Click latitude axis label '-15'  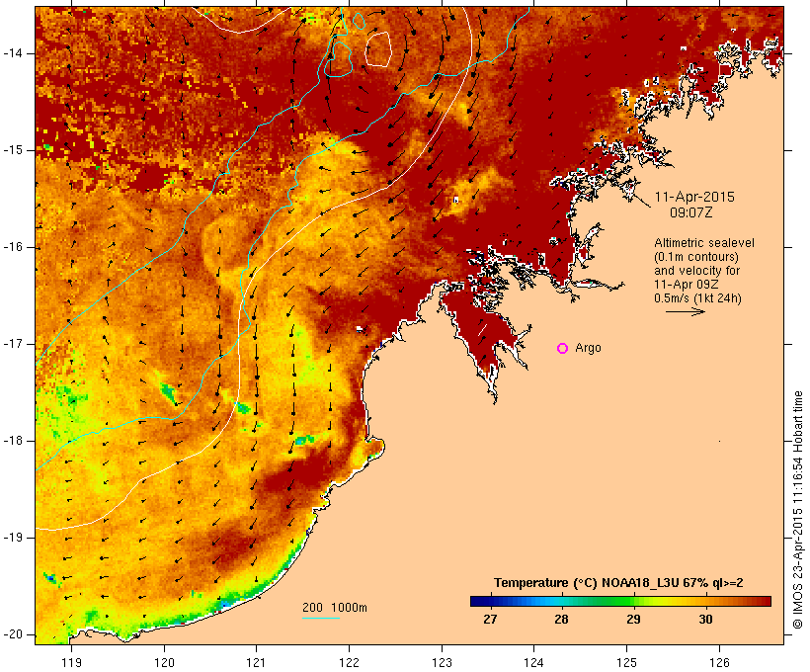pos(14,150)
